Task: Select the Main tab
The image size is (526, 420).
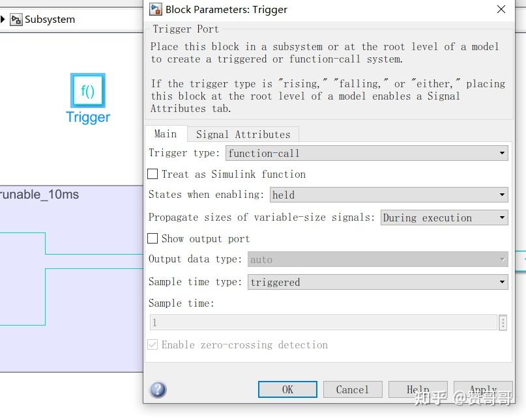Action: (x=165, y=133)
